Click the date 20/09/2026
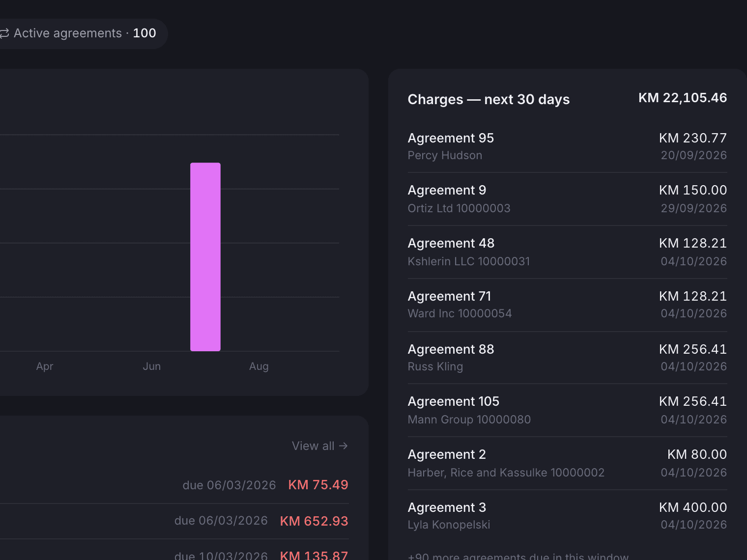Screen dimensions: 747x560 (694, 155)
